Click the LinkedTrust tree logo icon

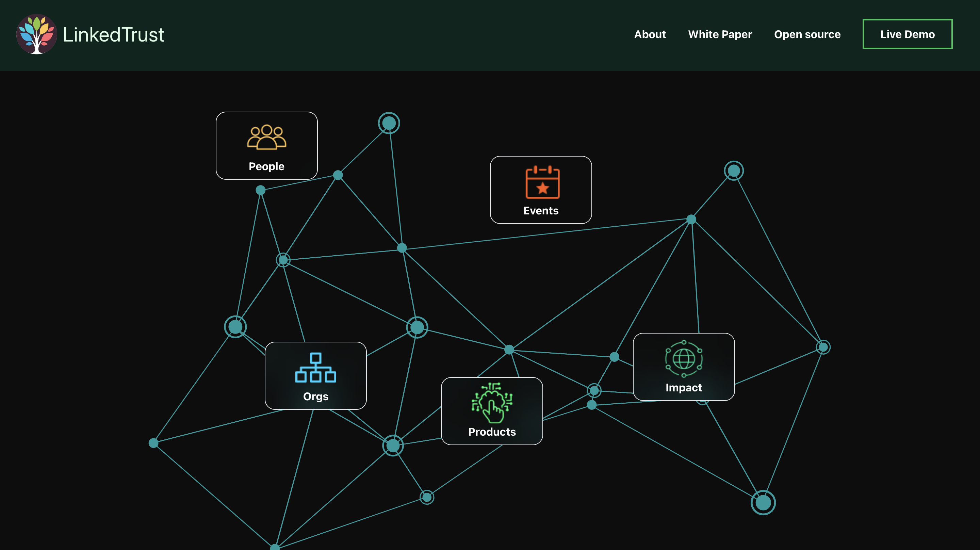pyautogui.click(x=36, y=34)
